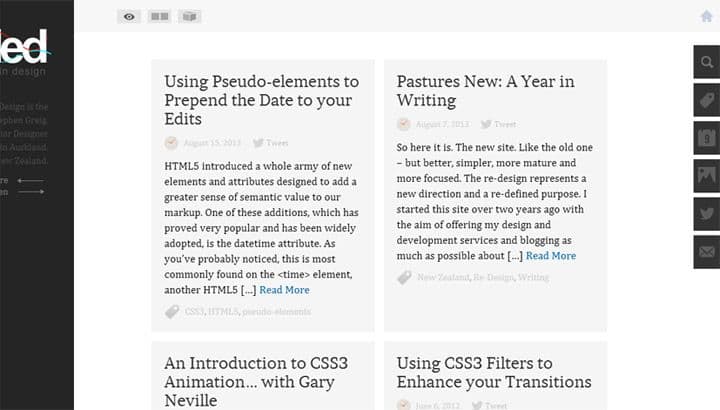Image resolution: width=720 pixels, height=410 pixels.
Task: Open the search icon in right sidebar
Action: click(707, 63)
